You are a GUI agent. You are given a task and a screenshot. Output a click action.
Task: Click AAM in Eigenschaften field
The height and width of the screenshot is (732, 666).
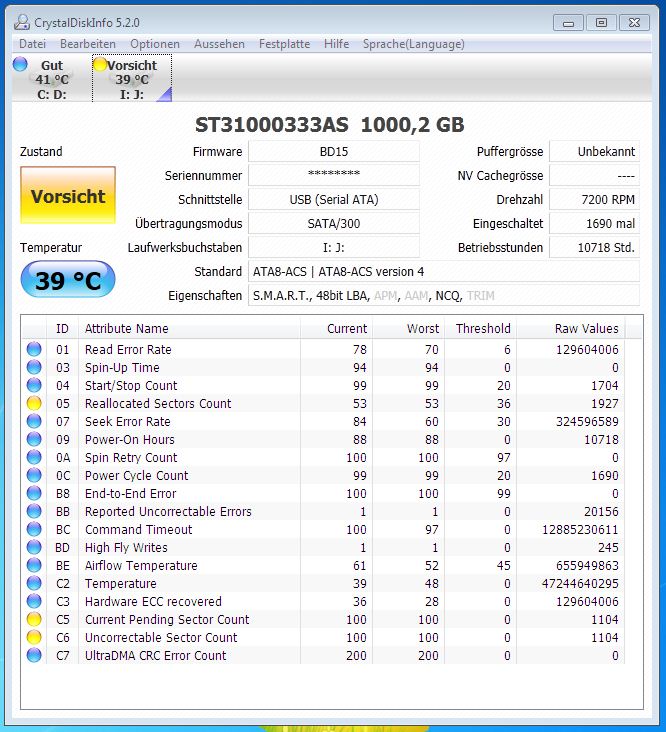[x=416, y=296]
